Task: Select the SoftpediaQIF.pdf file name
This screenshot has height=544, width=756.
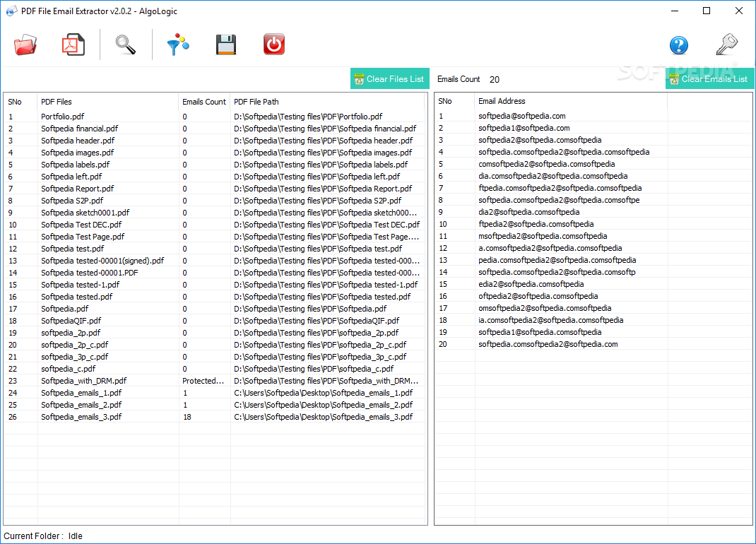Action: pos(71,321)
